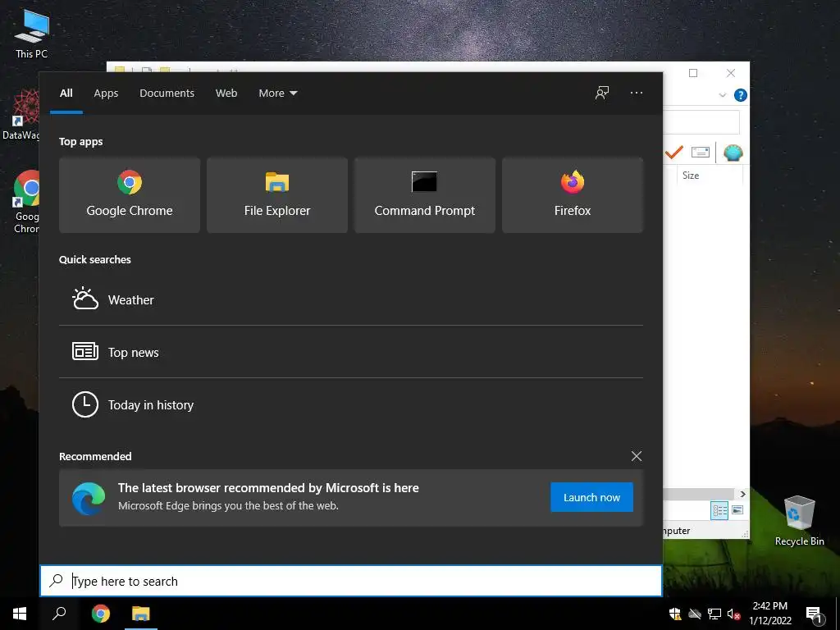Click the File Explorer search box
This screenshot has height=630, width=840.
click(701, 122)
